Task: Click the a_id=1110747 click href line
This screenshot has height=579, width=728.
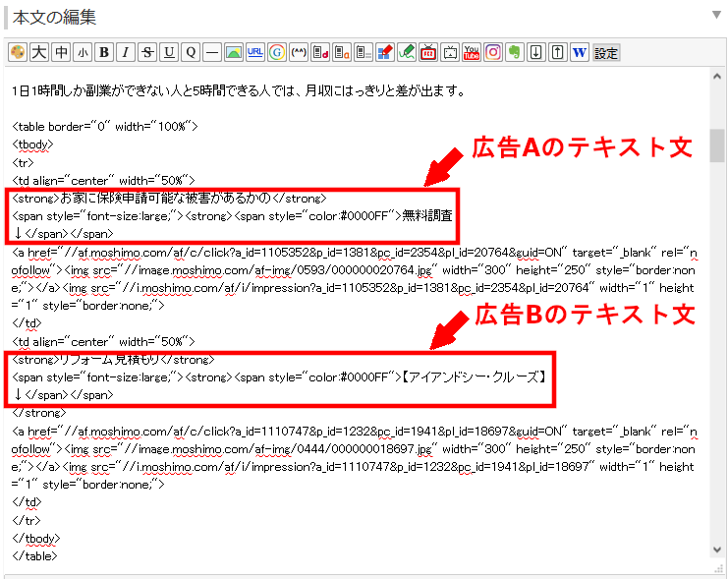Action: 355,432
